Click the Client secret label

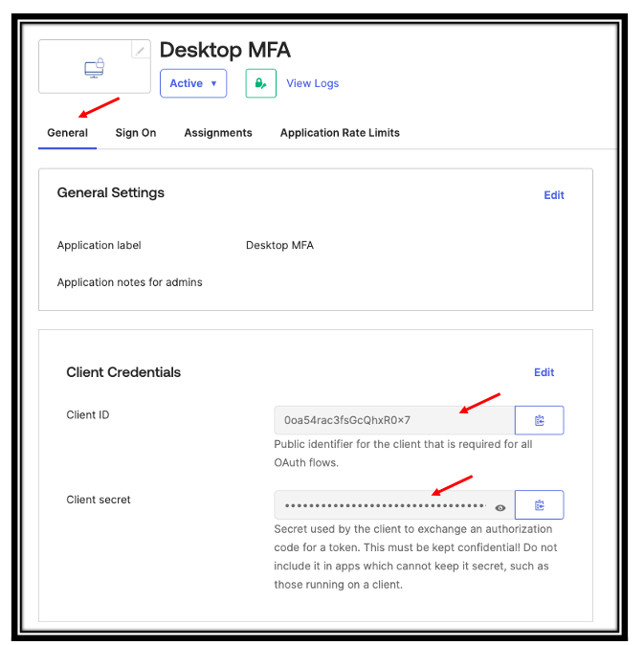tap(99, 500)
